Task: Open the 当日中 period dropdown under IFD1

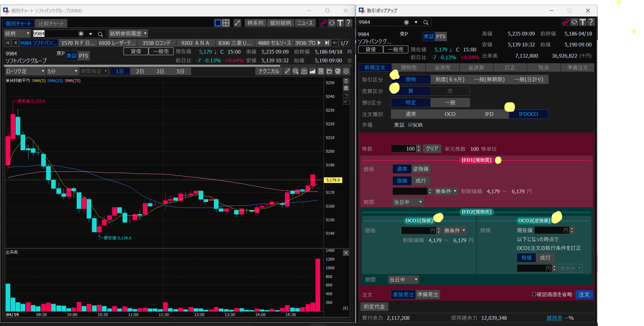Action: [407, 202]
